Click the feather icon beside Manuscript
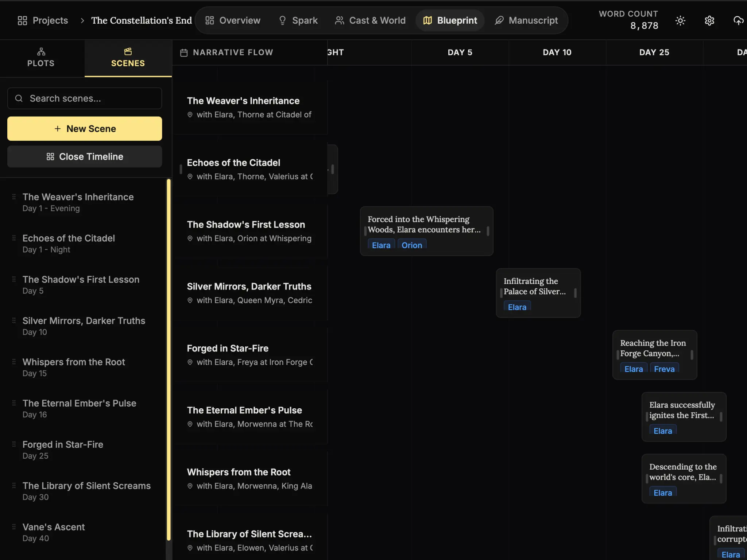 (499, 20)
